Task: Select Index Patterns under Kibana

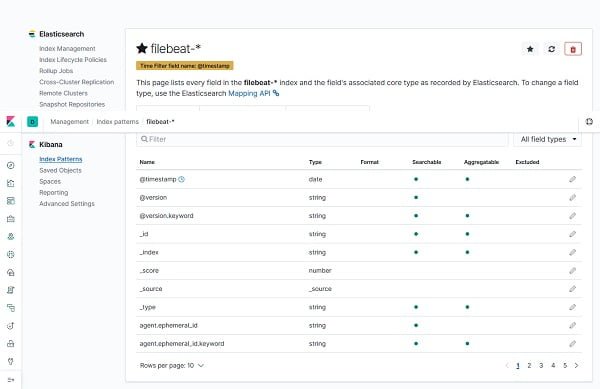Action: click(61, 159)
